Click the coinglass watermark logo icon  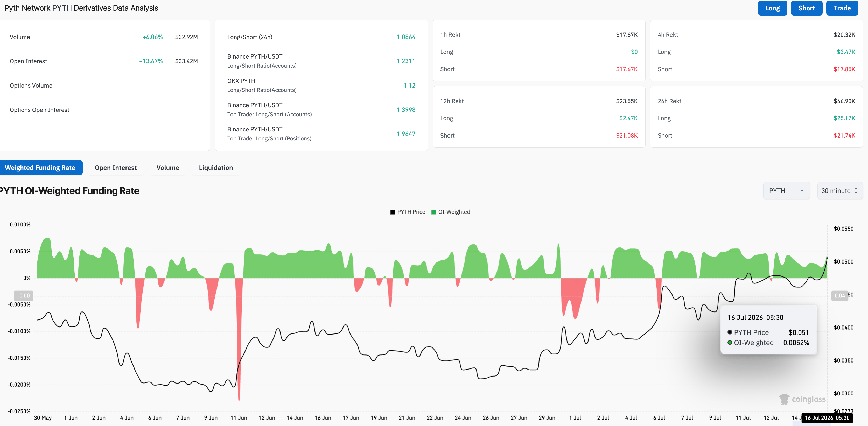click(784, 399)
